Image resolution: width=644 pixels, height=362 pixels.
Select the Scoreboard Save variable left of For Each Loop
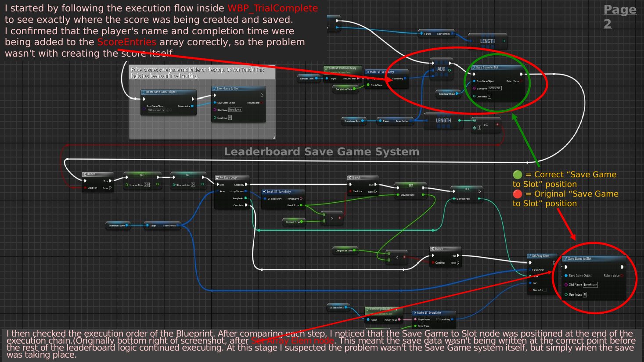118,226
